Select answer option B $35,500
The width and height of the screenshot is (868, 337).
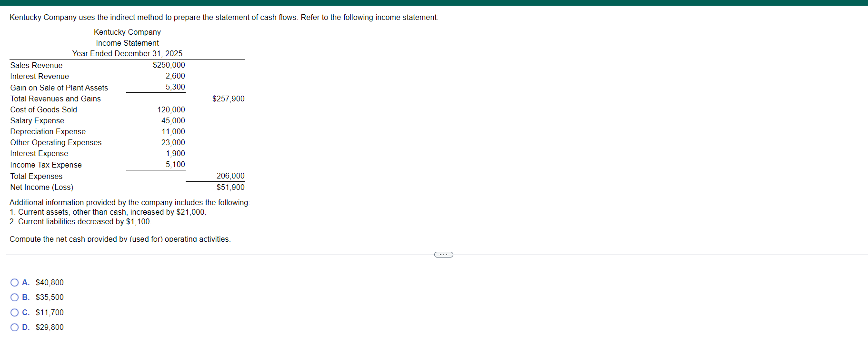[15, 297]
